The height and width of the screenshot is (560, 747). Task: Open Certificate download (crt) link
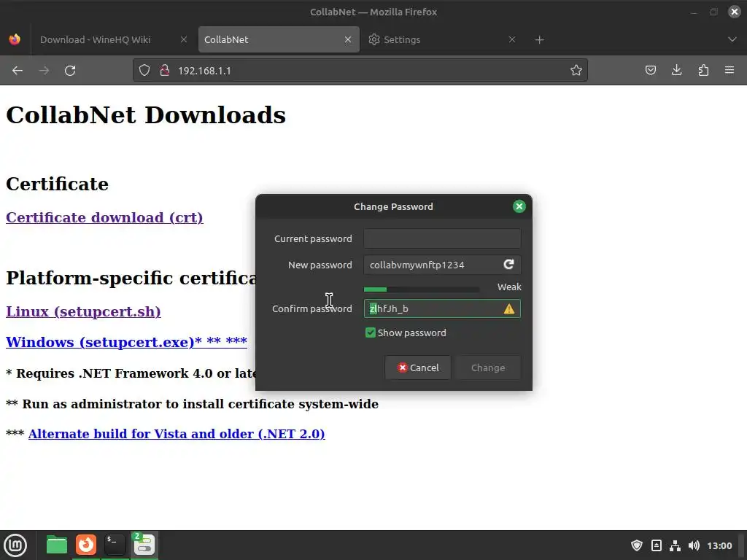point(104,217)
